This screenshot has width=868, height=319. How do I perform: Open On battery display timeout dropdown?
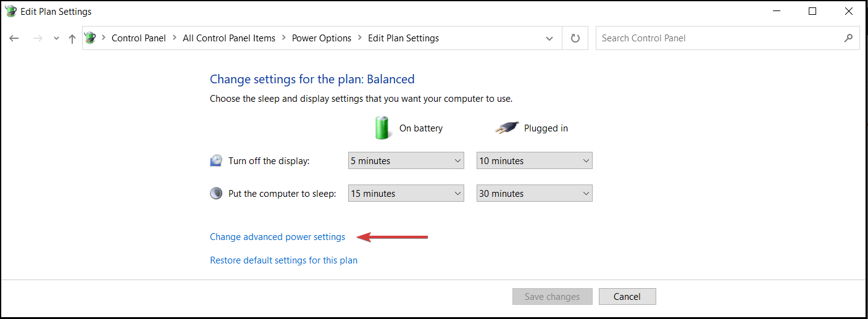(406, 160)
